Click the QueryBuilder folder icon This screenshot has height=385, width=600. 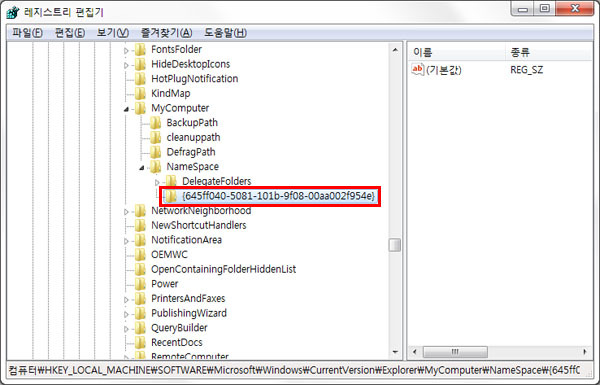pos(140,328)
